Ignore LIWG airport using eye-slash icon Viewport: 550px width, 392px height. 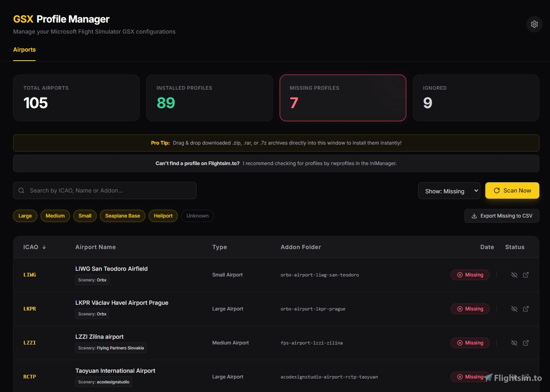pyautogui.click(x=514, y=275)
